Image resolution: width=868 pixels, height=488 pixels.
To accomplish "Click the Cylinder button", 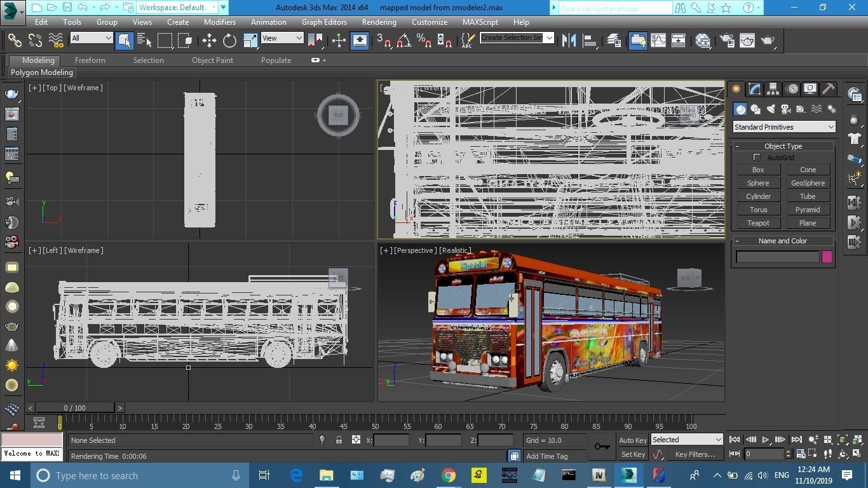I will click(758, 196).
